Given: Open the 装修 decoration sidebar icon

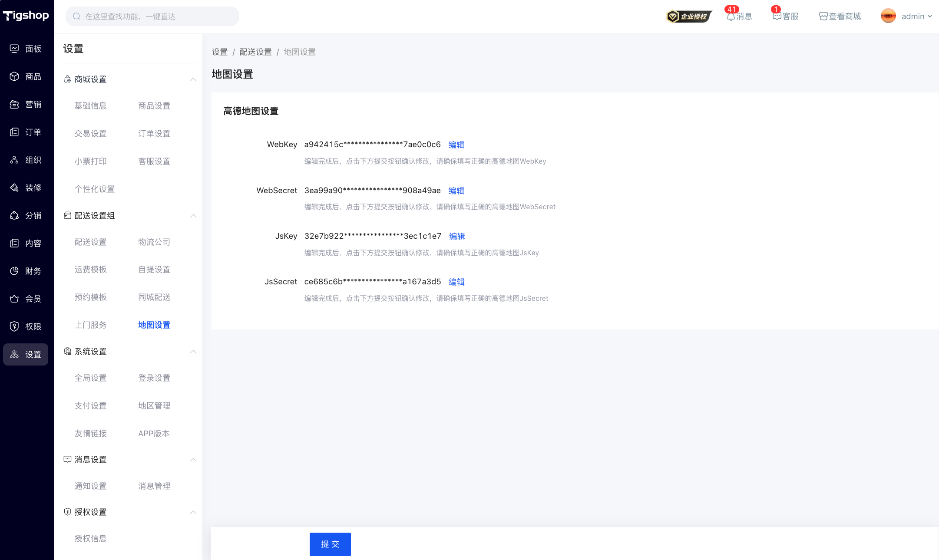Looking at the screenshot, I should [14, 188].
